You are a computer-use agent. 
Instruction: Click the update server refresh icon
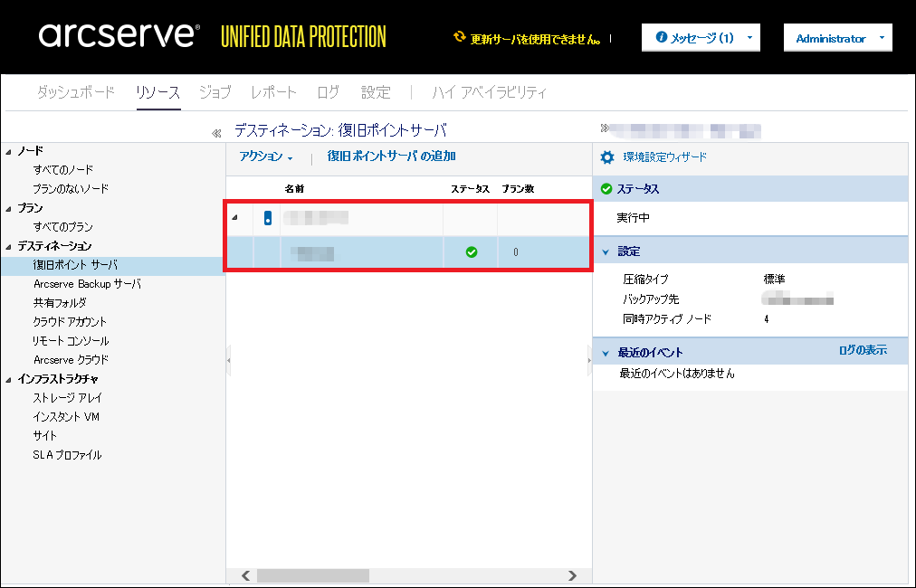(460, 37)
